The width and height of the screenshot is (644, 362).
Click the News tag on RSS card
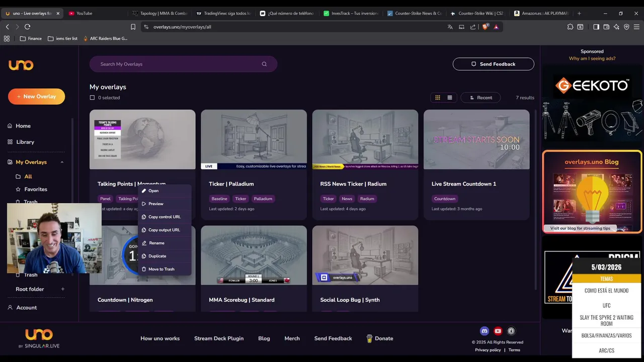(x=347, y=199)
